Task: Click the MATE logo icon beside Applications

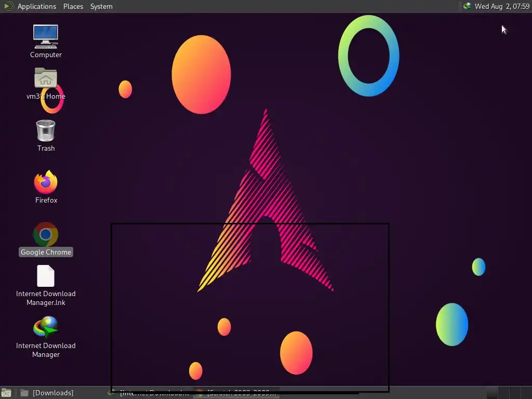Action: pos(8,6)
